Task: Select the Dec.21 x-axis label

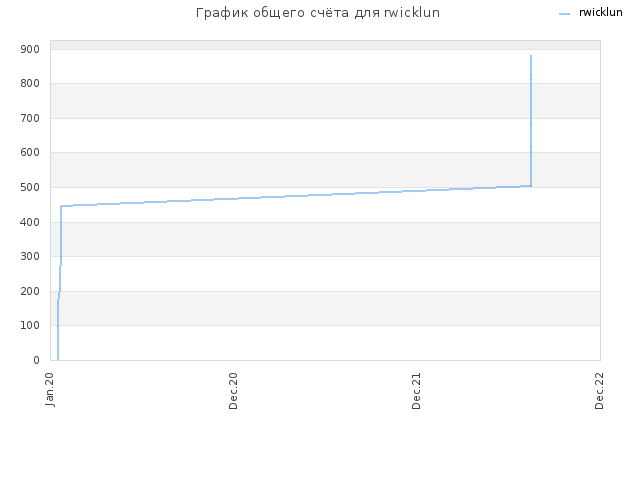Action: click(416, 391)
